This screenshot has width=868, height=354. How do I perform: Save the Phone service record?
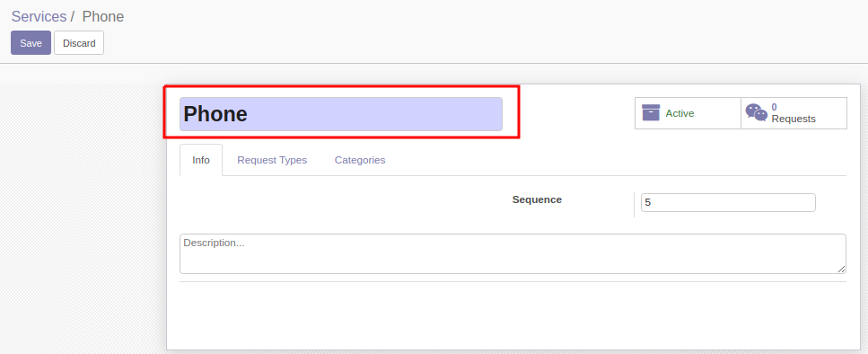click(x=31, y=42)
